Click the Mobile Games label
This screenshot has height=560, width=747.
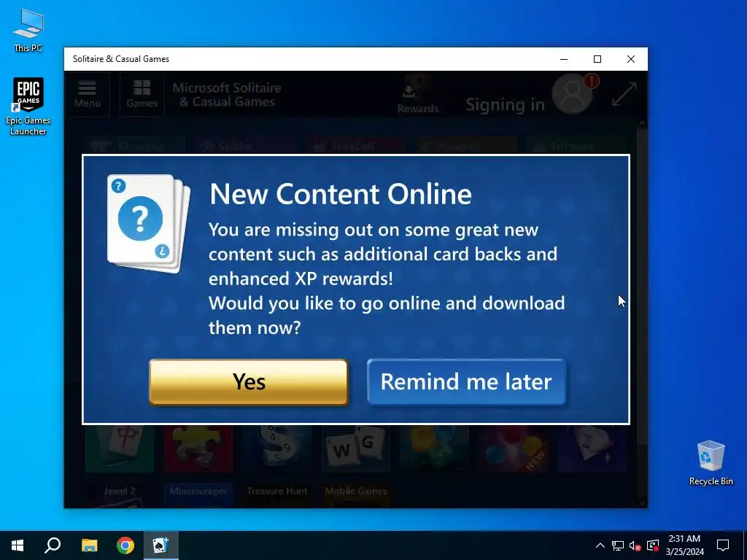(356, 491)
